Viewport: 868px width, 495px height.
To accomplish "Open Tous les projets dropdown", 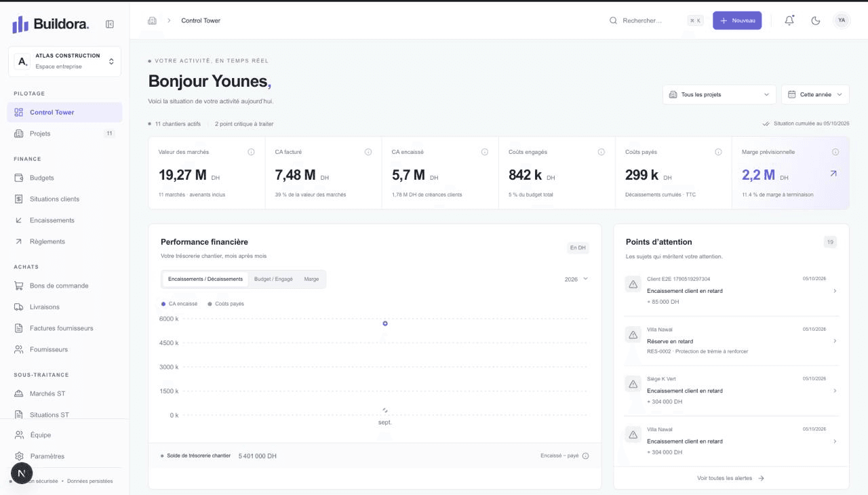I will tap(719, 94).
